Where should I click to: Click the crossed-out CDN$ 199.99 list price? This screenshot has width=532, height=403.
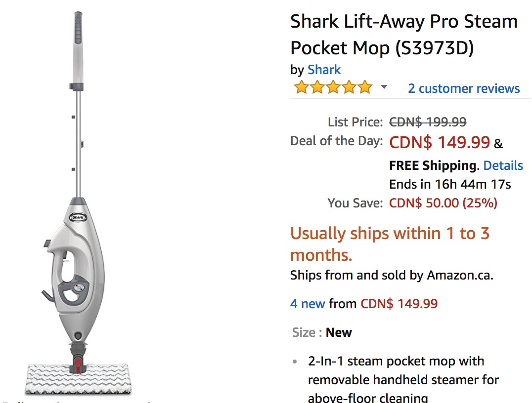click(428, 121)
